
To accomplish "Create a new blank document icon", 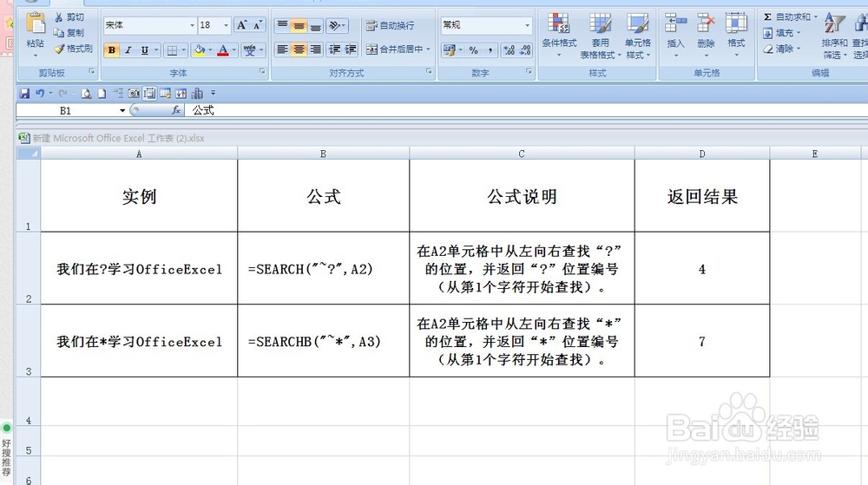I will click(102, 94).
